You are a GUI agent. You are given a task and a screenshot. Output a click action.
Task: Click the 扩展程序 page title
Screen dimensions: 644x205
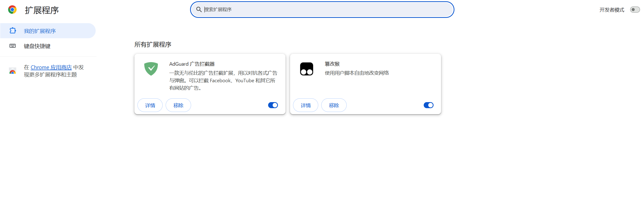coord(42,10)
